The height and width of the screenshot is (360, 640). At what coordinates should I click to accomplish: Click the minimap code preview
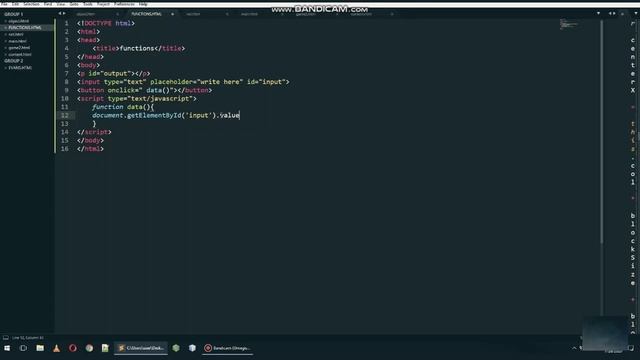pyautogui.click(x=569, y=24)
